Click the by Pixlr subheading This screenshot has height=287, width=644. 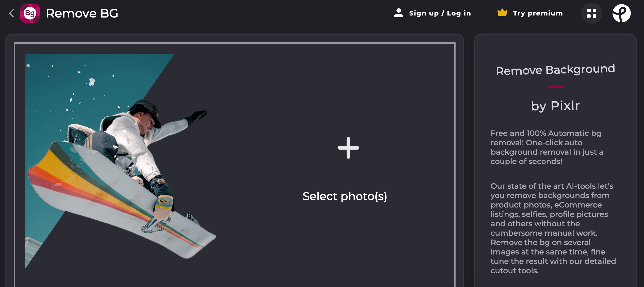(555, 106)
